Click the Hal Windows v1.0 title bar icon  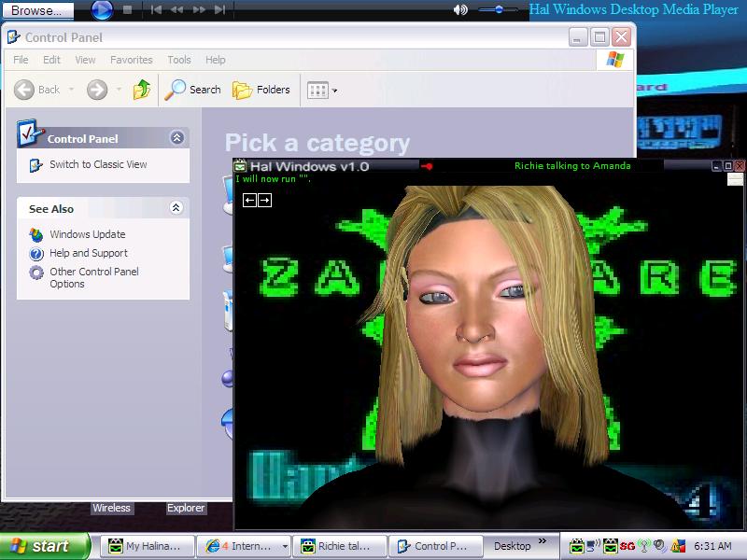click(240, 166)
